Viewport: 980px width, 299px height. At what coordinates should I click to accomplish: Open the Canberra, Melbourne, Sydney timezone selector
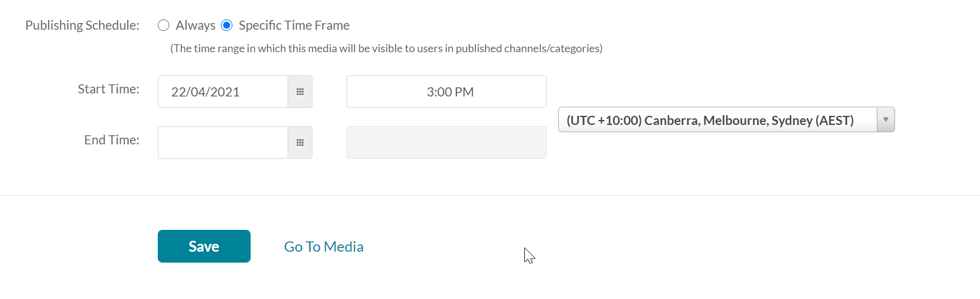click(x=726, y=119)
